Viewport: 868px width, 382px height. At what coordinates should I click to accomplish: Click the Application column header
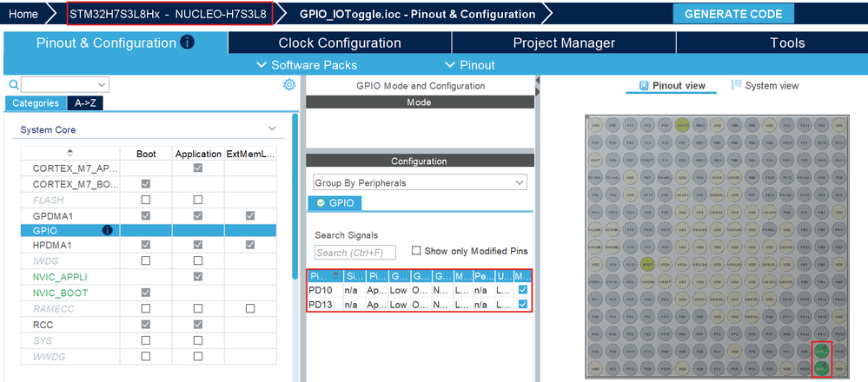point(198,155)
